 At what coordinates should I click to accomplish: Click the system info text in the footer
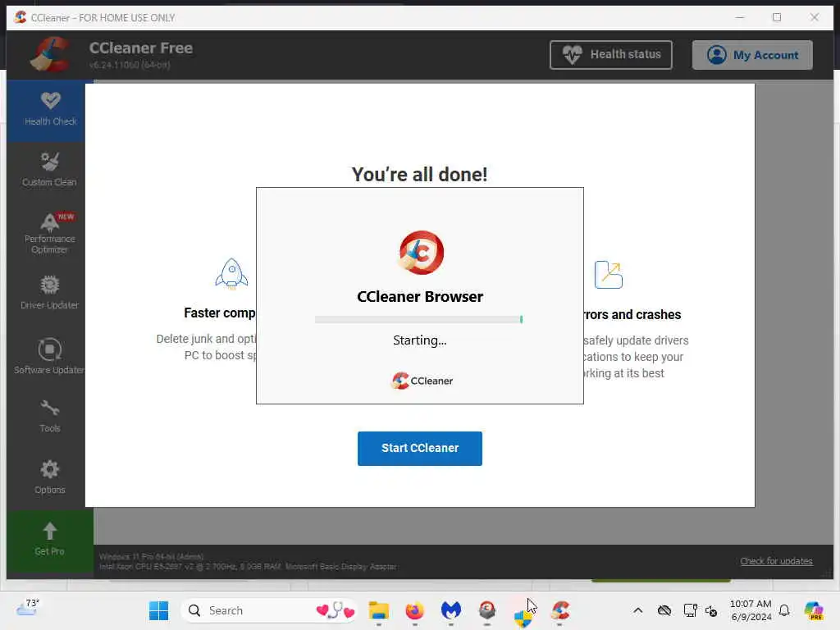[248, 561]
